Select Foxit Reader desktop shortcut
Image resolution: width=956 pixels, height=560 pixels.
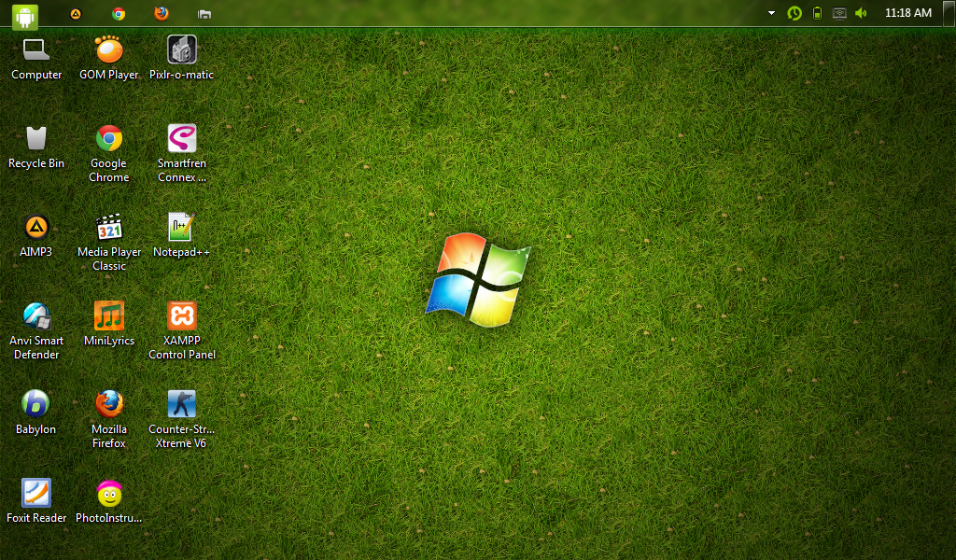coord(36,501)
